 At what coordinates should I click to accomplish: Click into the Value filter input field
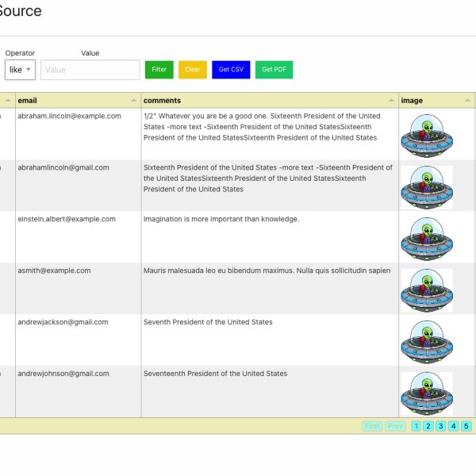click(90, 70)
